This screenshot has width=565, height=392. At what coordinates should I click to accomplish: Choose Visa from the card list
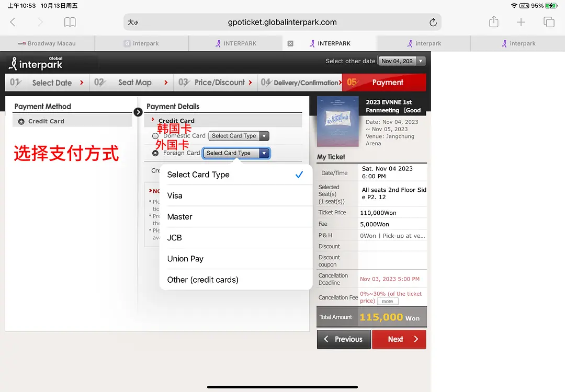coord(236,196)
